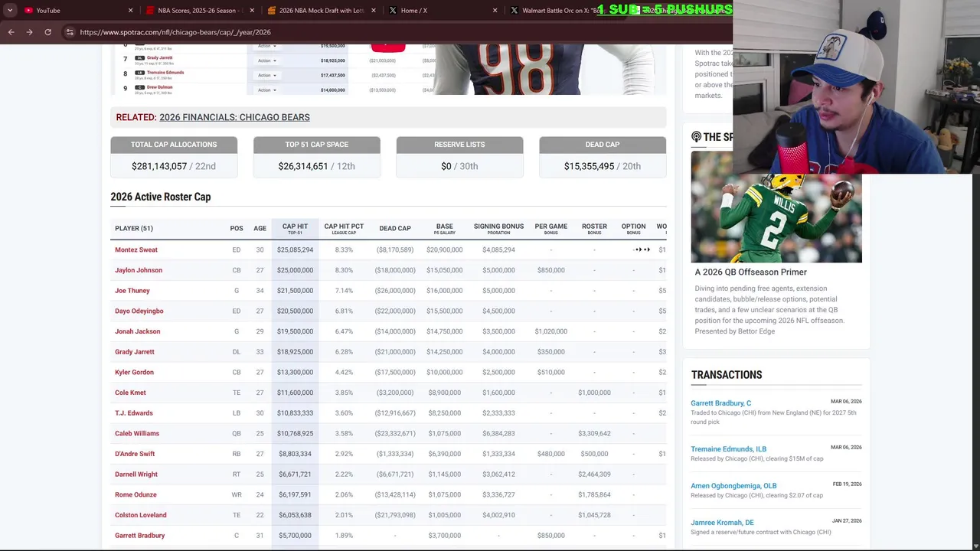The height and width of the screenshot is (551, 980).
Task: Open Amen Ogbongbemiga, OLB transaction link
Action: coord(733,486)
